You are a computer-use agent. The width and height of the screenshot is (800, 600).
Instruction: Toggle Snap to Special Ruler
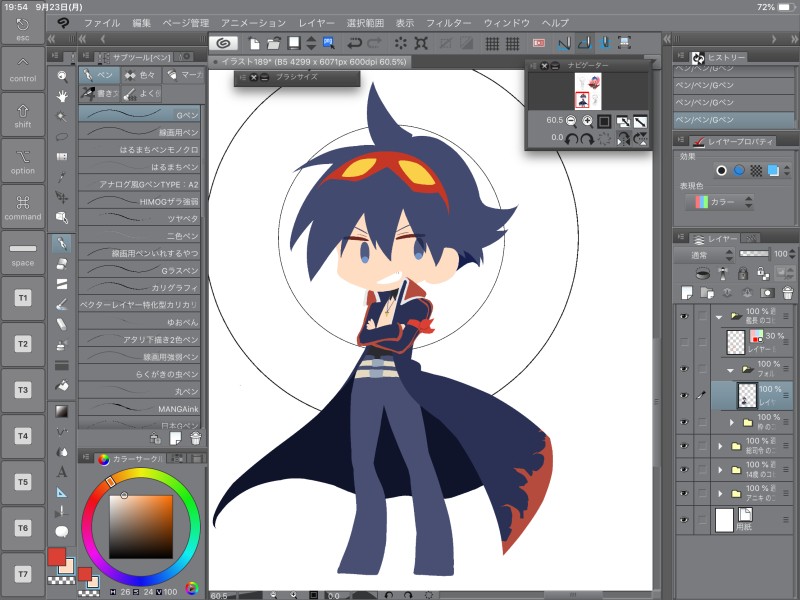click(584, 43)
